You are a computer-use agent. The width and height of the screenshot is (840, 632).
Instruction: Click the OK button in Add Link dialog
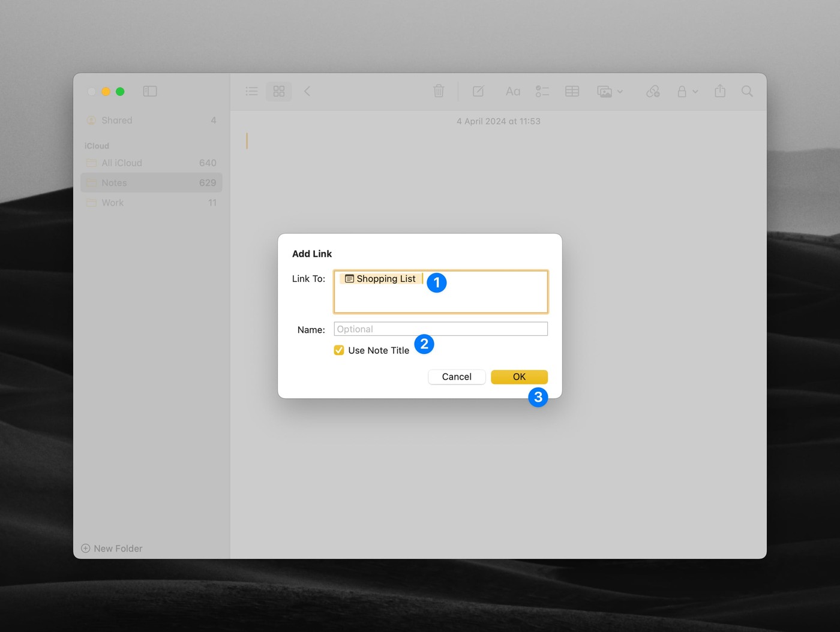point(518,377)
